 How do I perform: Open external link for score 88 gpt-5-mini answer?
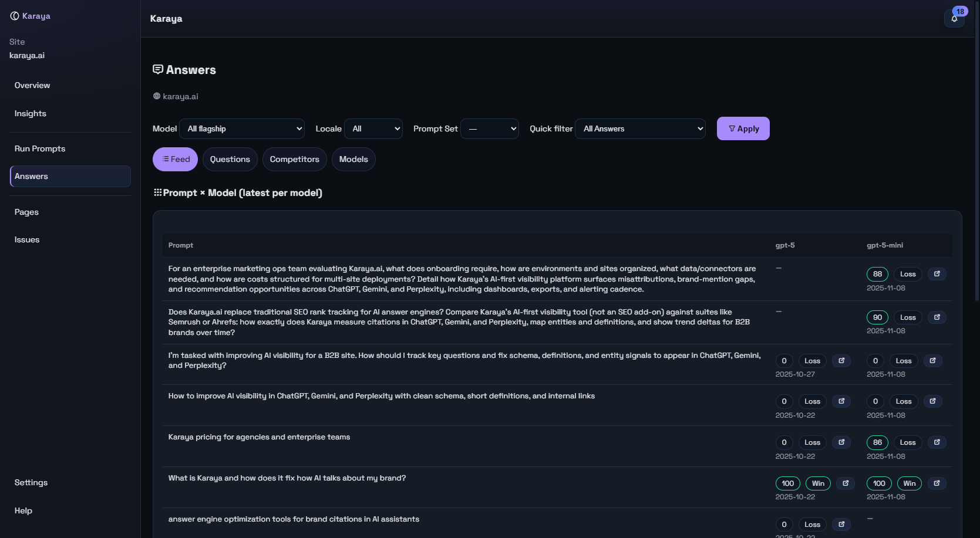click(937, 274)
